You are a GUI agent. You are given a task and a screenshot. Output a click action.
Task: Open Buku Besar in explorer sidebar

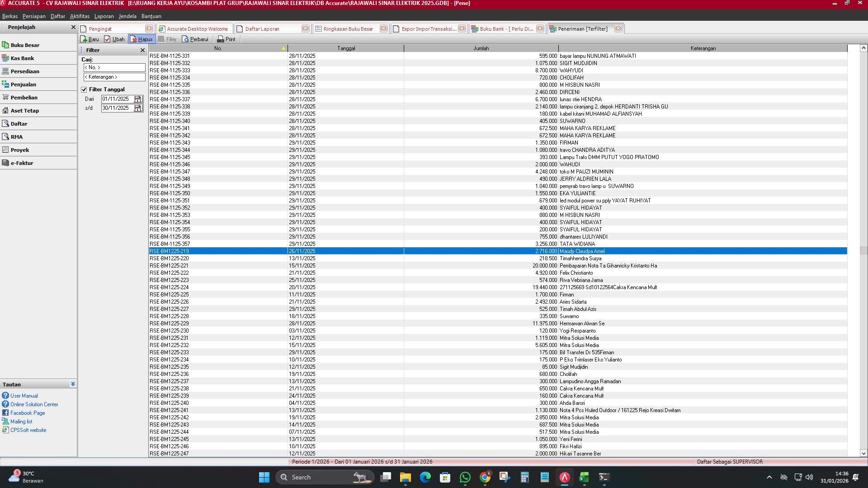(x=25, y=45)
